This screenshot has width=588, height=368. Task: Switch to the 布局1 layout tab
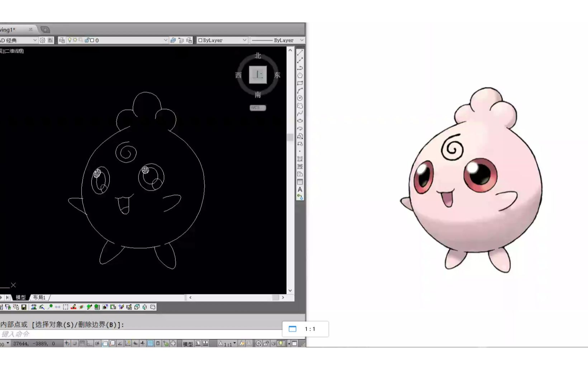39,297
